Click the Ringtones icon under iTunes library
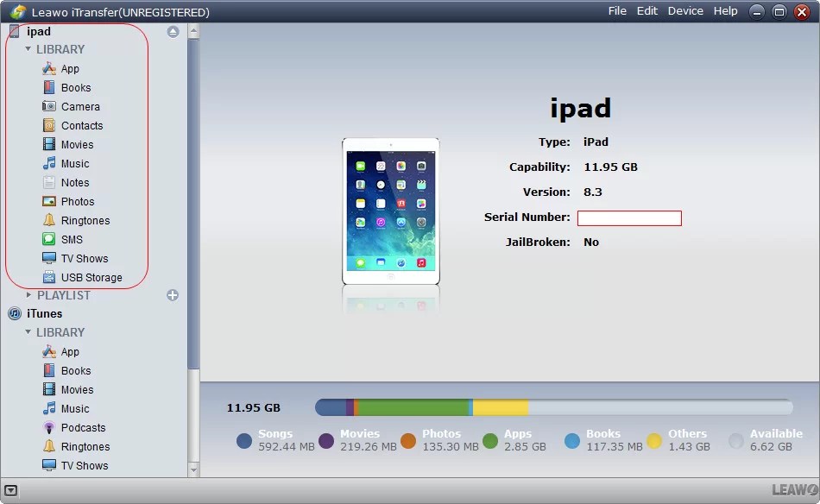The height and width of the screenshot is (504, 820). [x=49, y=446]
